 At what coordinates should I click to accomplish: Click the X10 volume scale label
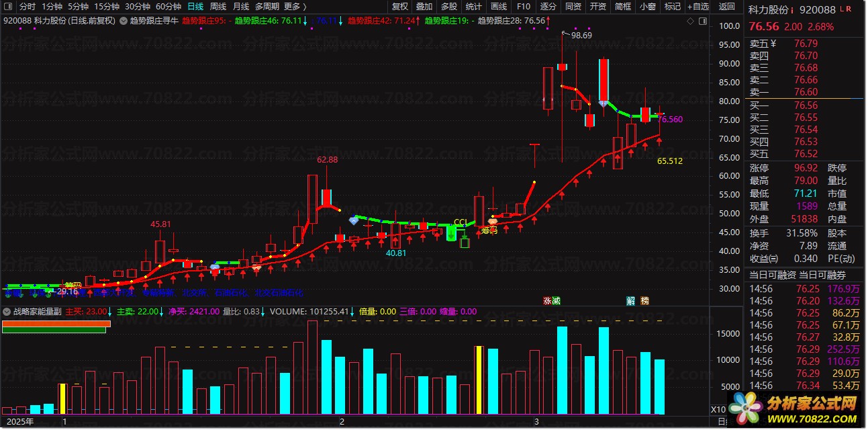pyautogui.click(x=718, y=409)
